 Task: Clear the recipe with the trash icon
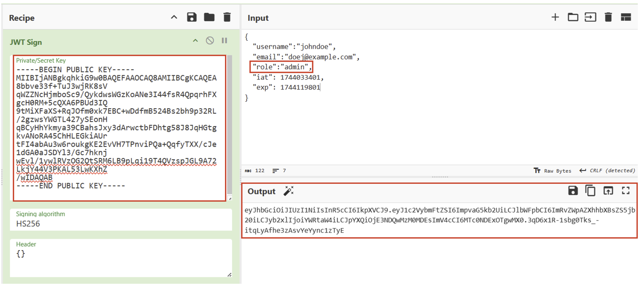227,17
